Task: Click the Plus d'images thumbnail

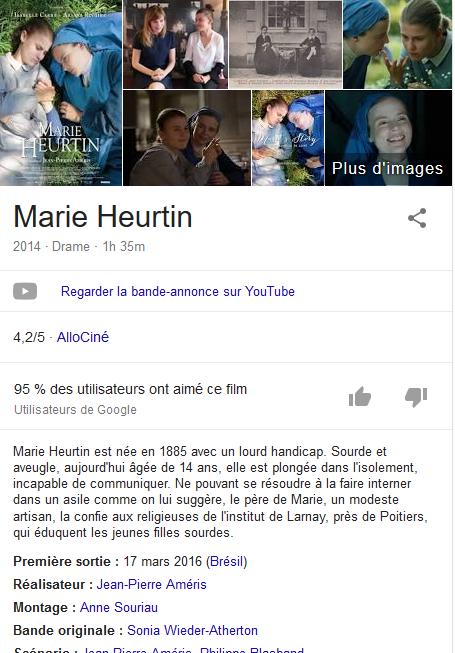Action: click(x=388, y=138)
